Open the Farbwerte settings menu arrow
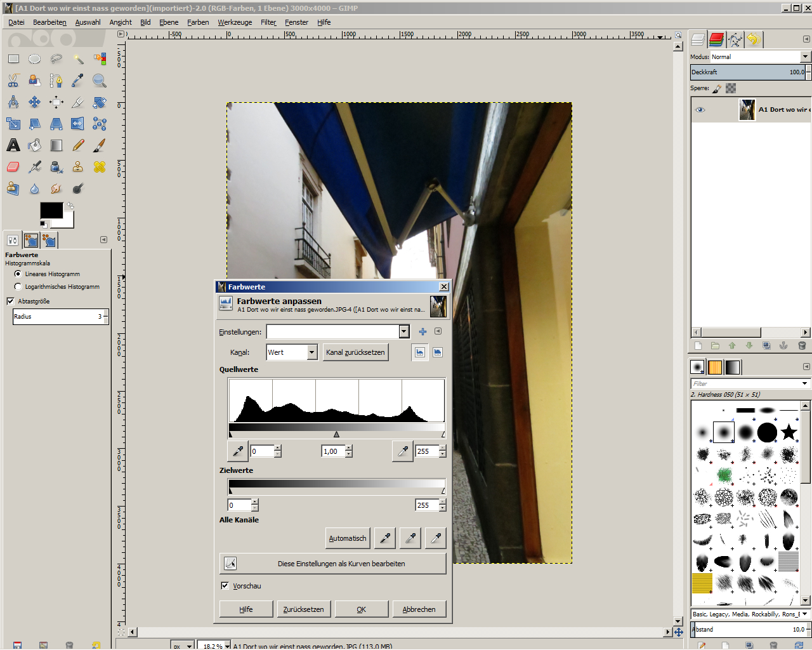 (438, 331)
